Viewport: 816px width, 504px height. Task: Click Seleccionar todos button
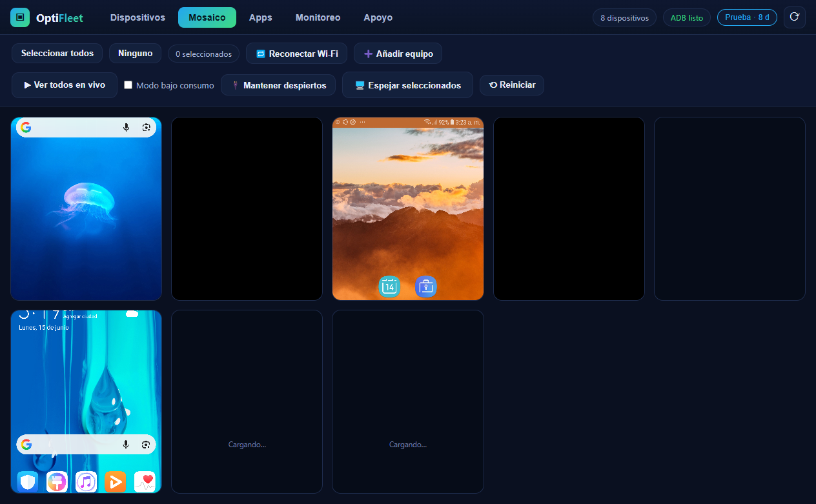click(57, 53)
